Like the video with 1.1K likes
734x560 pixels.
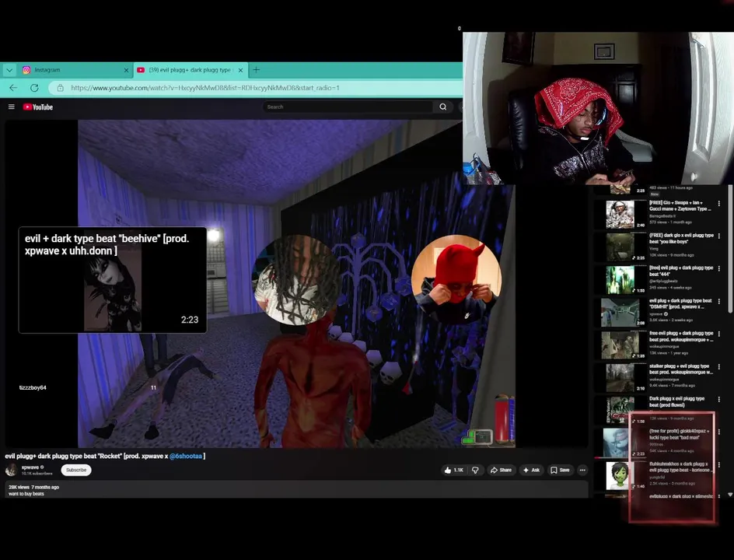[x=453, y=470]
